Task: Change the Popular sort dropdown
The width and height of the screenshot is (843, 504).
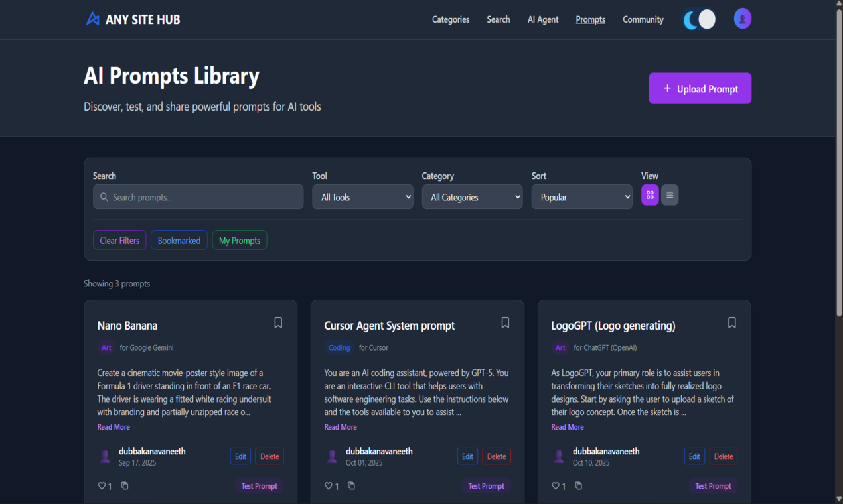Action: tap(581, 196)
